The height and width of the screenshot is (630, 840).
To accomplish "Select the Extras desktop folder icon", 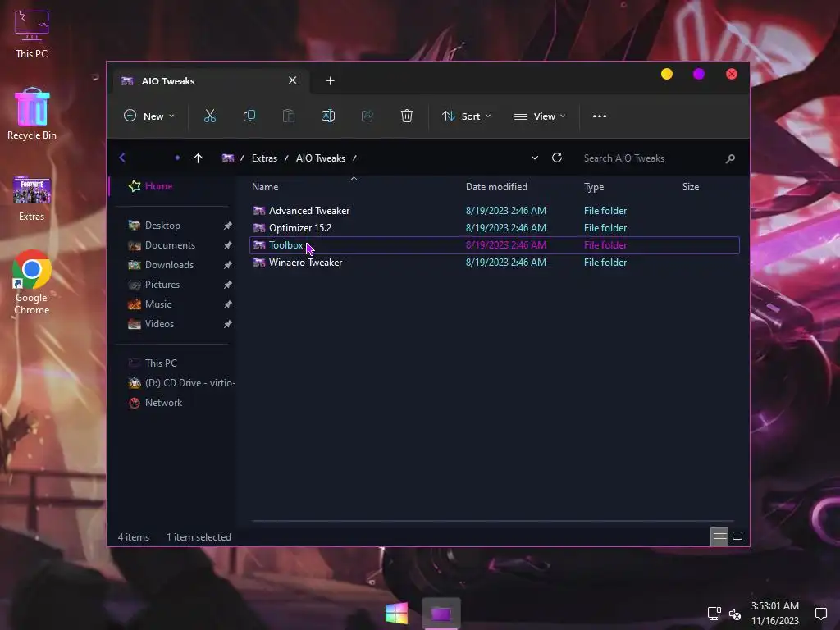I will (x=32, y=198).
